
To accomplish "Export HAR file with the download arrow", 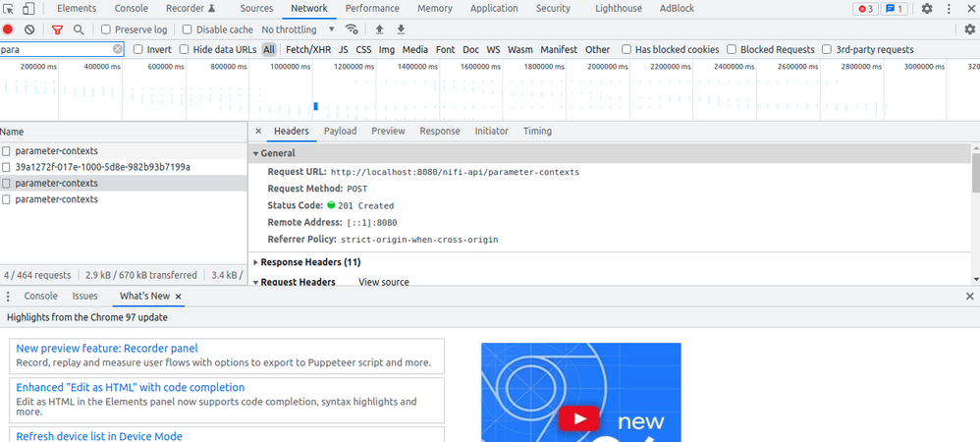I will [x=402, y=29].
